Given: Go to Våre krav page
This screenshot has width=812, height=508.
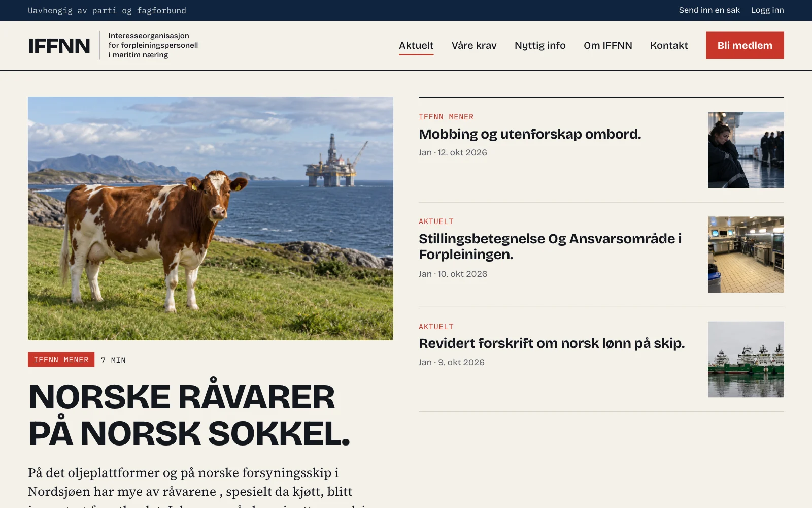Looking at the screenshot, I should pos(474,45).
